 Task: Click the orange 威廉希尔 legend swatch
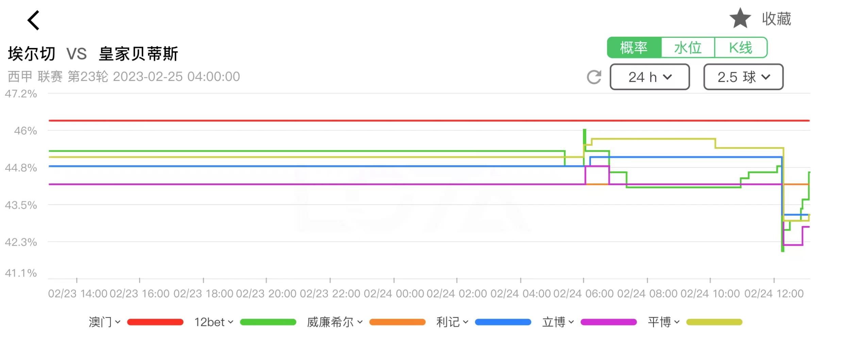click(397, 322)
